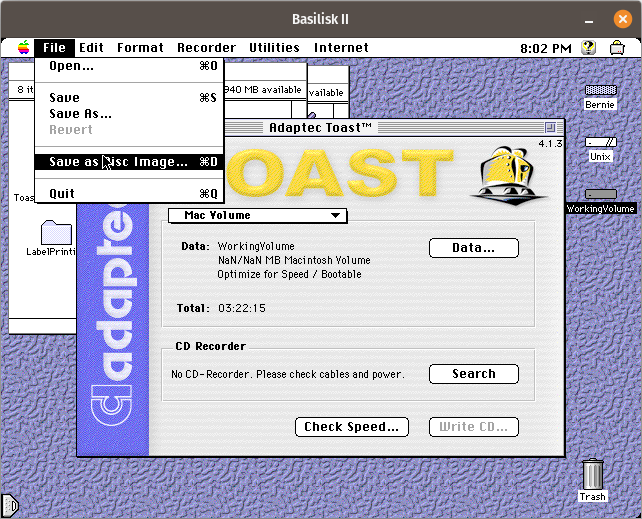Click the total time 03:22:15
Viewport: 642px width, 519px height.
tap(242, 308)
